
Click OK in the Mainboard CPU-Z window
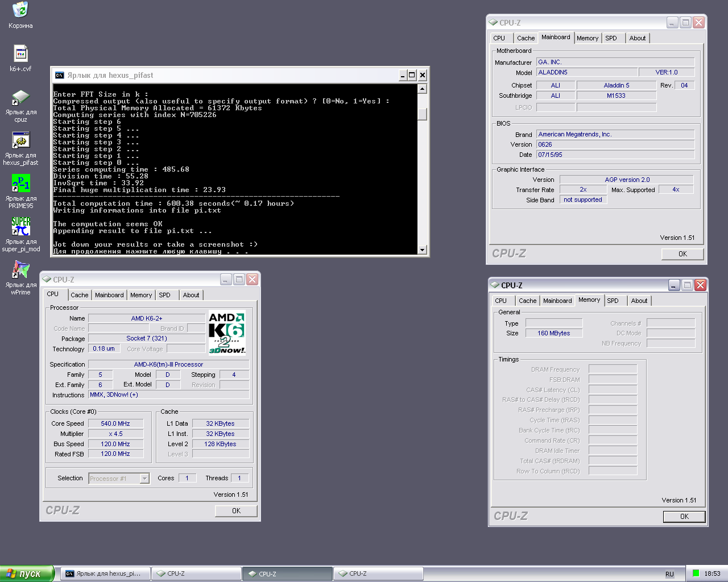tap(682, 254)
